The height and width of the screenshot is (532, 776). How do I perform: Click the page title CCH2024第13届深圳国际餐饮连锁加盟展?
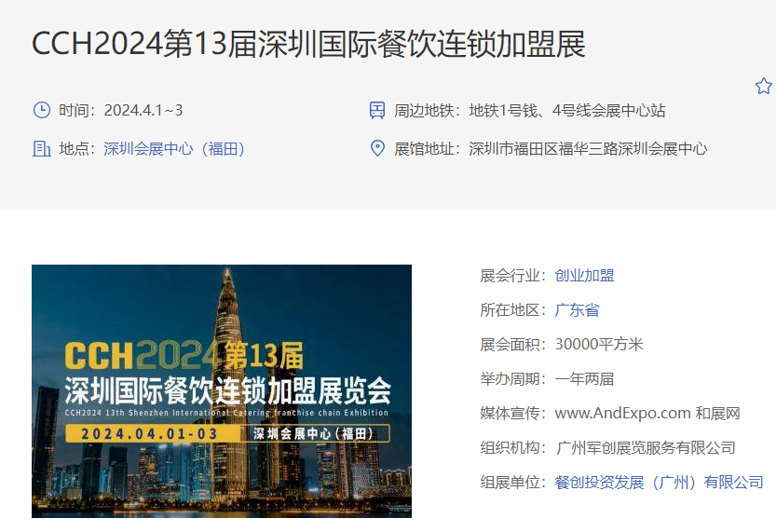[309, 44]
